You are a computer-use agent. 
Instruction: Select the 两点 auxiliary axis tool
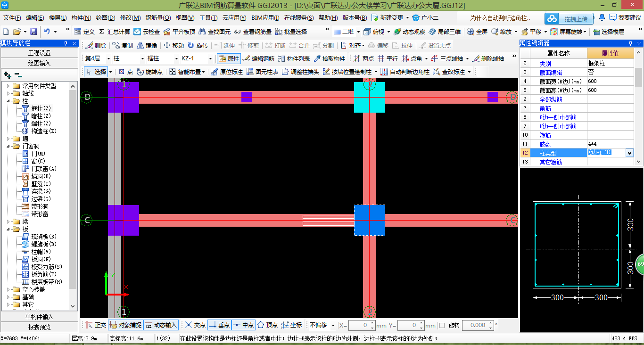click(x=363, y=59)
